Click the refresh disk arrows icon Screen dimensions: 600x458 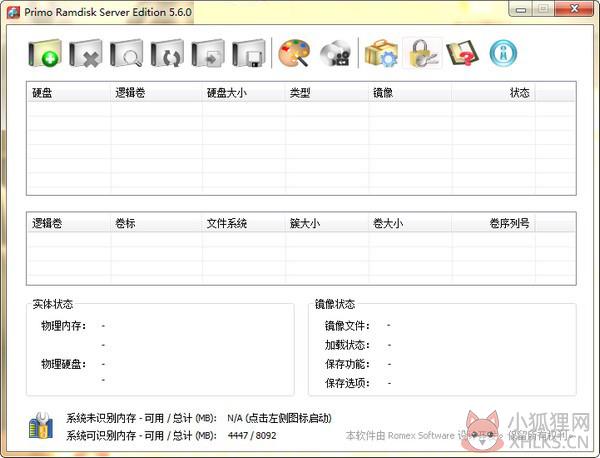(167, 53)
